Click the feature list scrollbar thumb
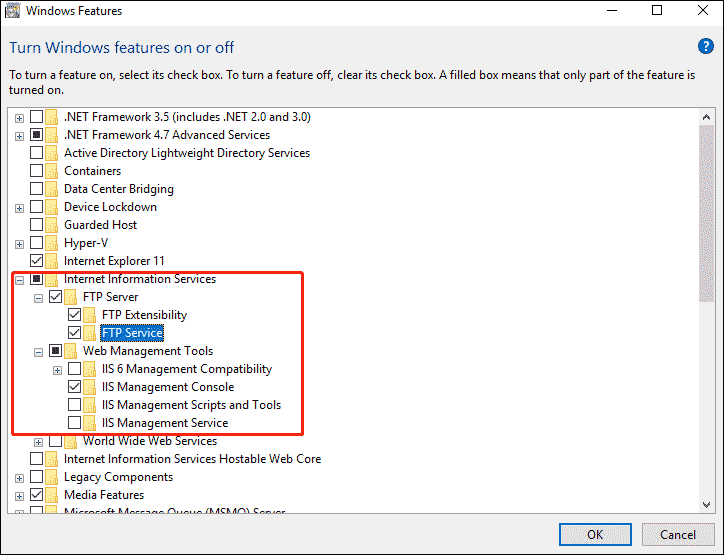724x555 pixels. click(706, 214)
